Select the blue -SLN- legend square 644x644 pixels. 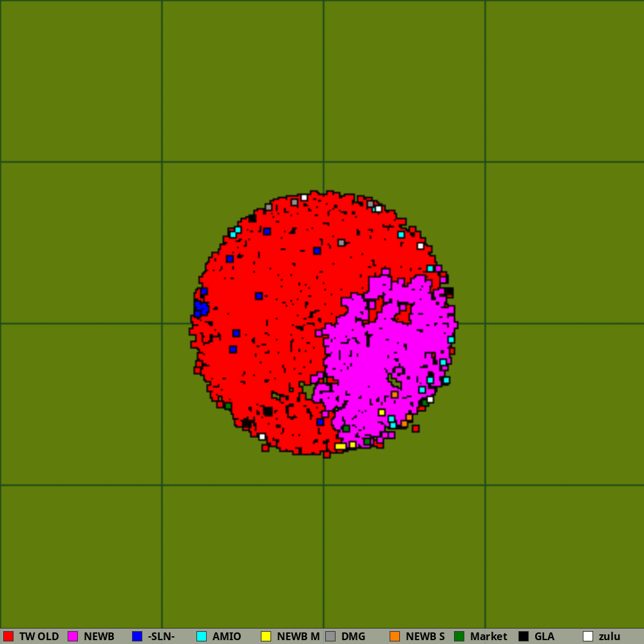click(x=137, y=636)
